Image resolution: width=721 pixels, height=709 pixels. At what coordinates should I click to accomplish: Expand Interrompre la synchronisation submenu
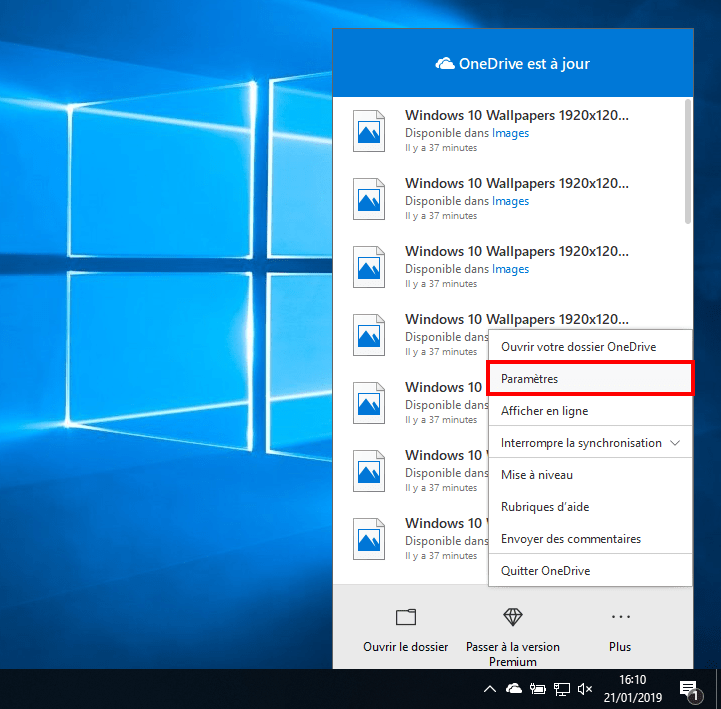[x=590, y=443]
